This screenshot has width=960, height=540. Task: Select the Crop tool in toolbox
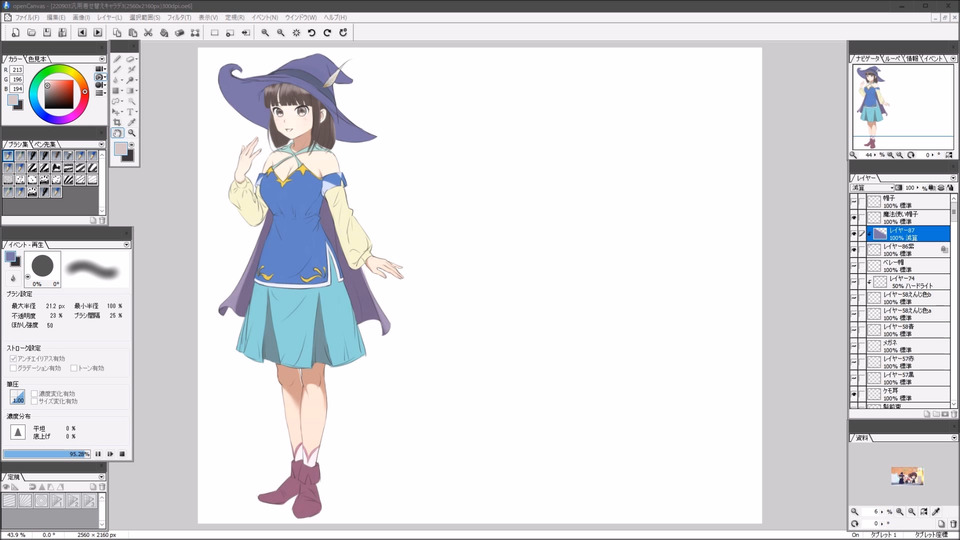click(117, 122)
